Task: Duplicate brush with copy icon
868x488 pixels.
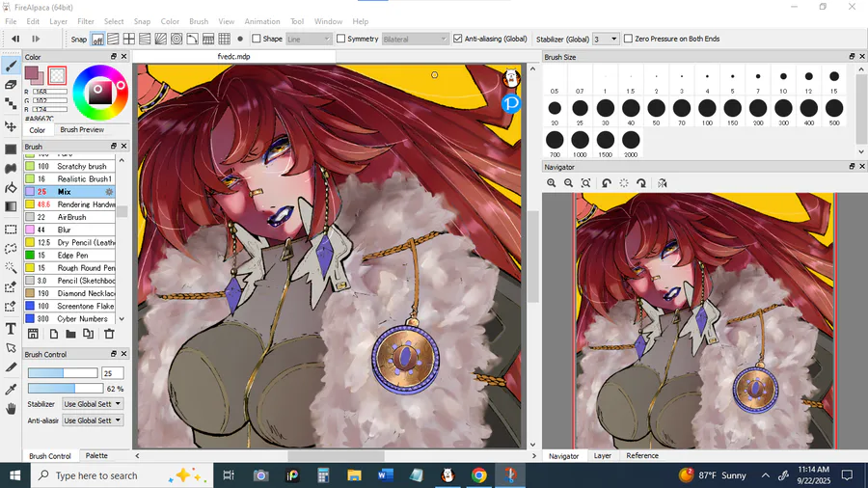Action: click(88, 334)
